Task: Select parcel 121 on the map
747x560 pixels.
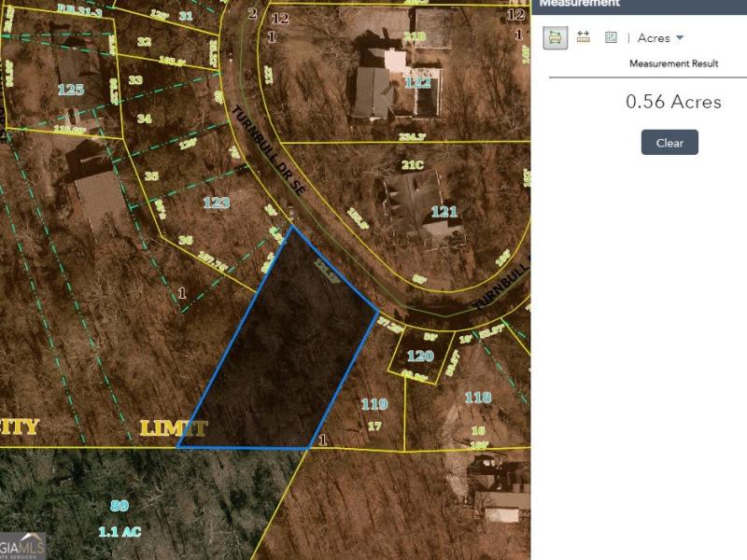Action: [x=444, y=212]
